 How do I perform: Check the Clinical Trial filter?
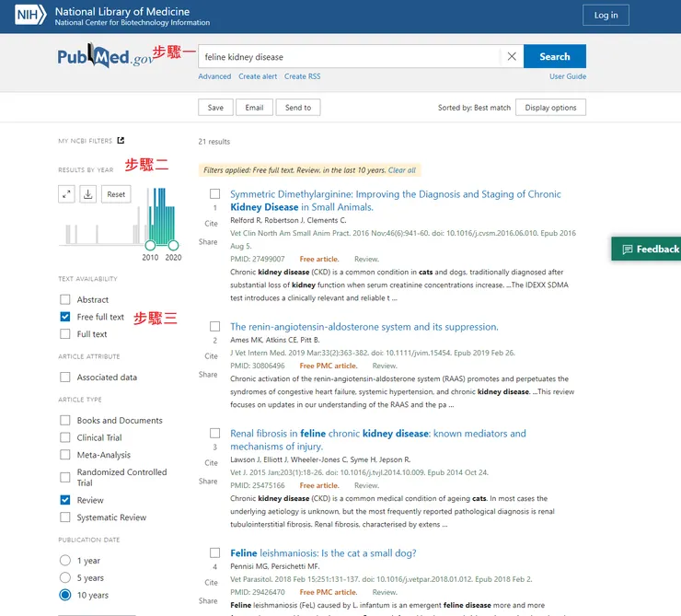click(65, 437)
